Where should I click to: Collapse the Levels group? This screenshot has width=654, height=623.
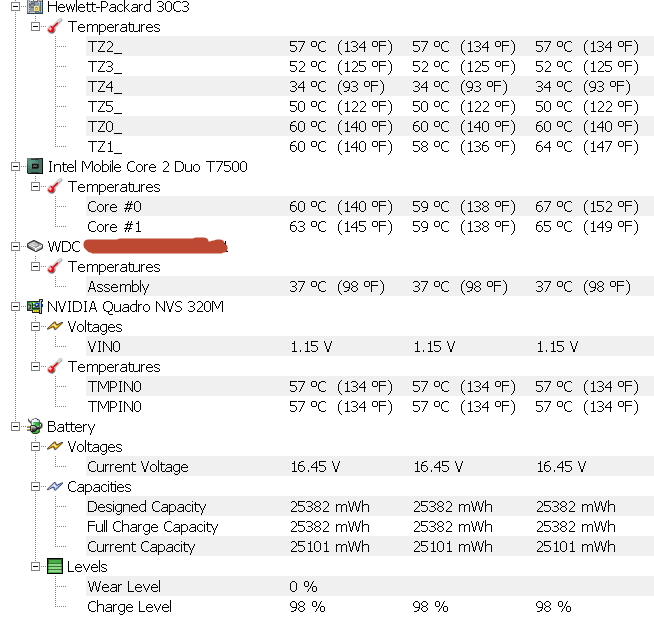(x=35, y=567)
